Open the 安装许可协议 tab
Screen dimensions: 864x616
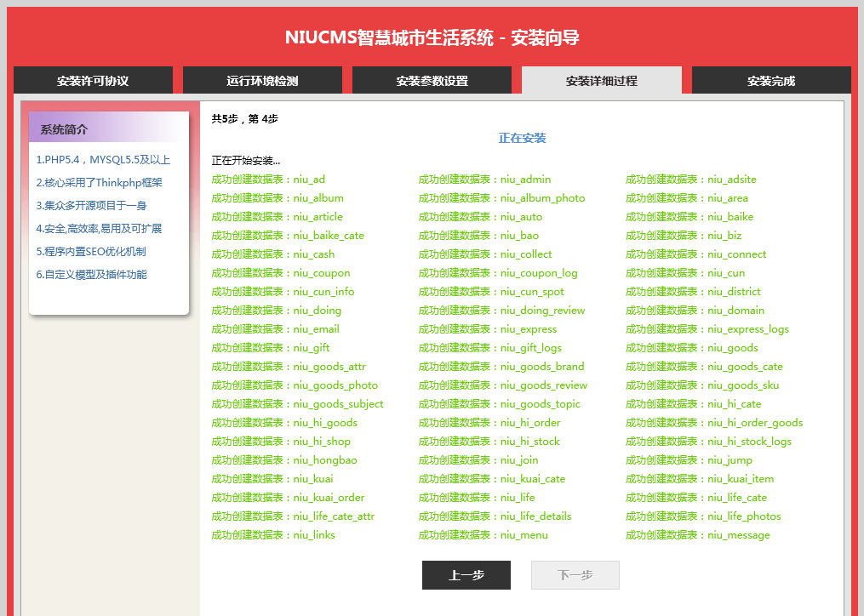[93, 81]
